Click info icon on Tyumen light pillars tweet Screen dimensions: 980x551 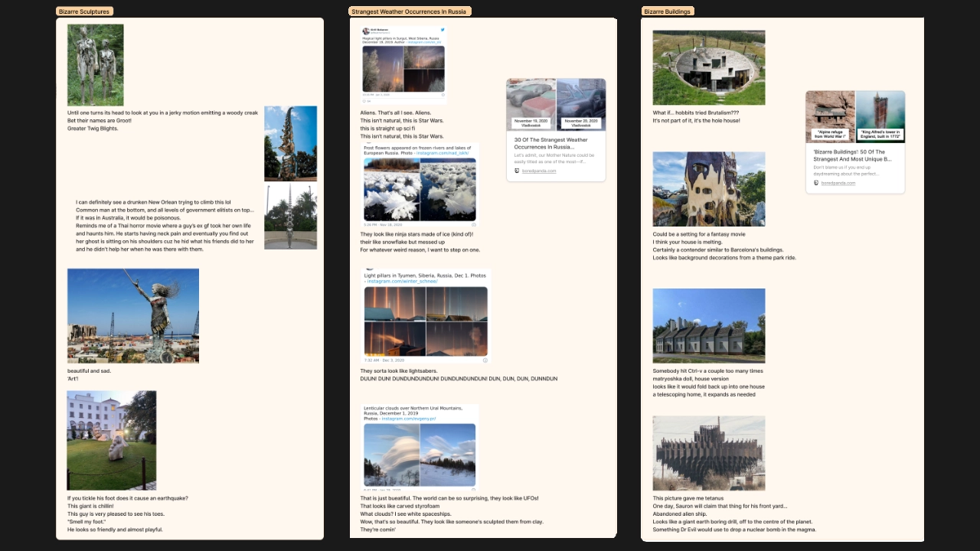coord(485,360)
